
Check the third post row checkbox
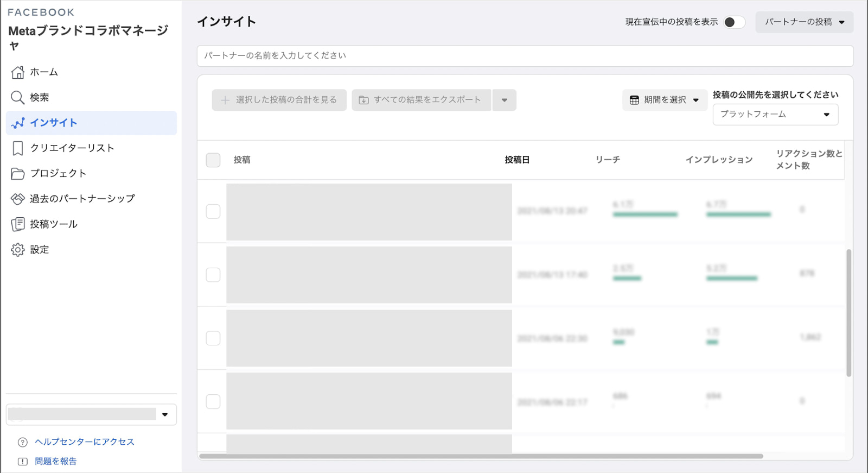(x=213, y=338)
